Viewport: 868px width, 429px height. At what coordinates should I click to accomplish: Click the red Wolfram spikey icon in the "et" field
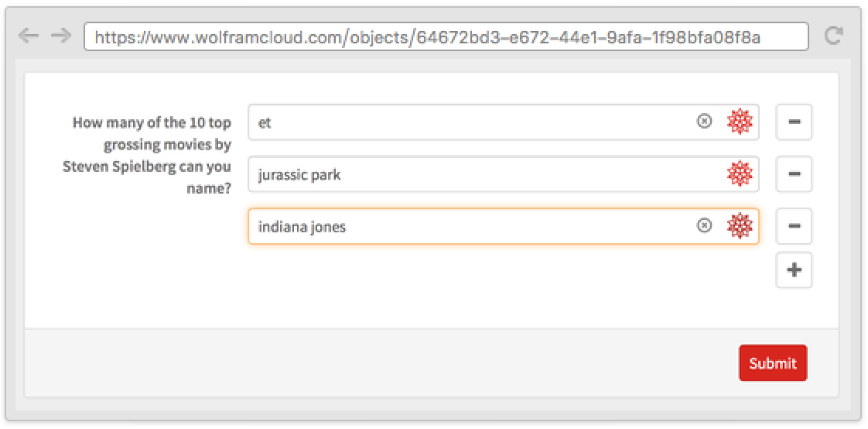(740, 122)
